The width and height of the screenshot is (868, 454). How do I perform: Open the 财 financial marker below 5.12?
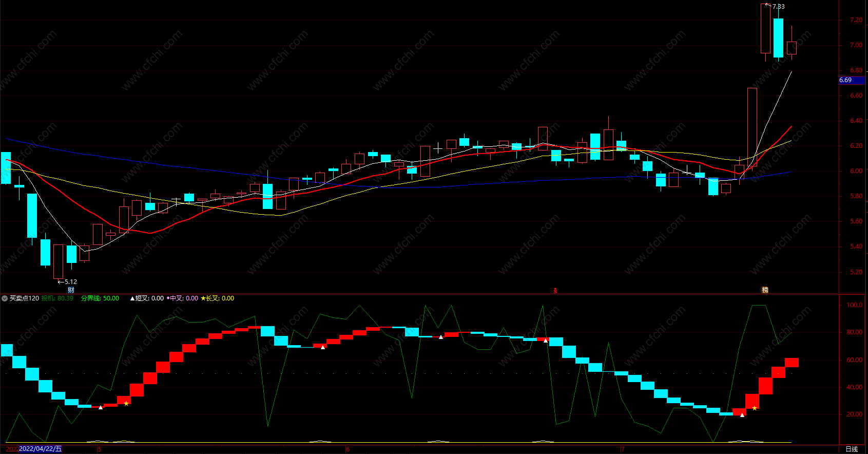pyautogui.click(x=71, y=290)
